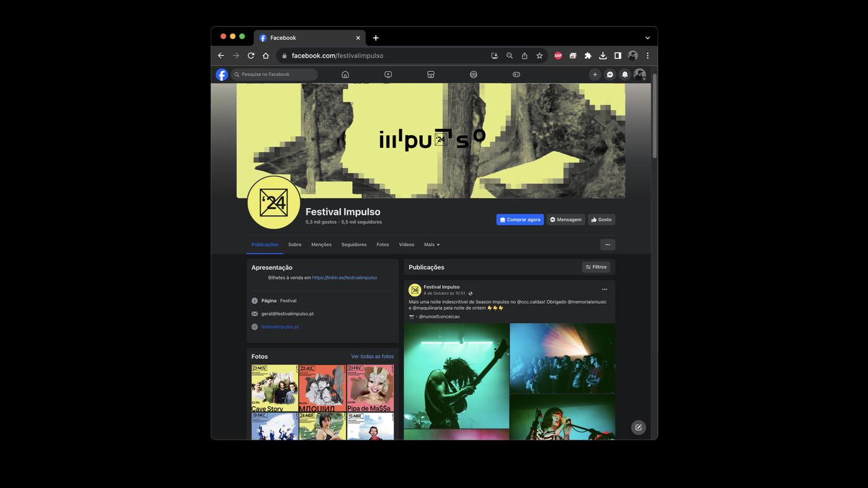868x488 pixels.
Task: Open the Cave Story photo thumbnail
Action: [275, 388]
